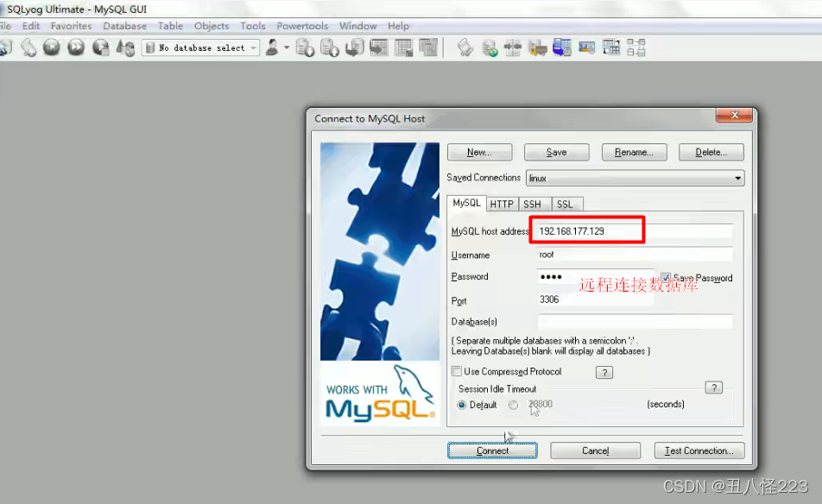The width and height of the screenshot is (822, 504).
Task: Open the scheduled backup clock icon
Action: (x=561, y=47)
